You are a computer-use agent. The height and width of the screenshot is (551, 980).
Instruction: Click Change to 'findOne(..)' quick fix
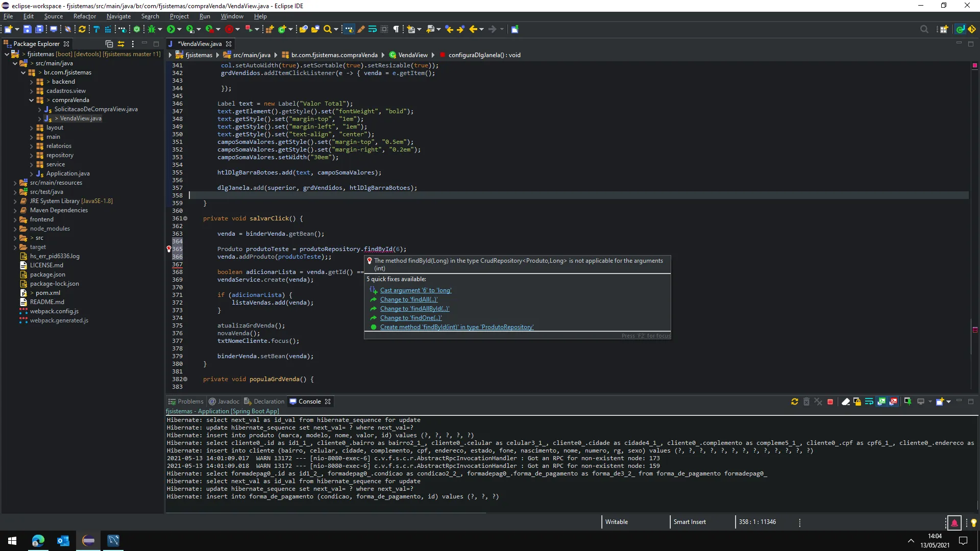point(410,318)
